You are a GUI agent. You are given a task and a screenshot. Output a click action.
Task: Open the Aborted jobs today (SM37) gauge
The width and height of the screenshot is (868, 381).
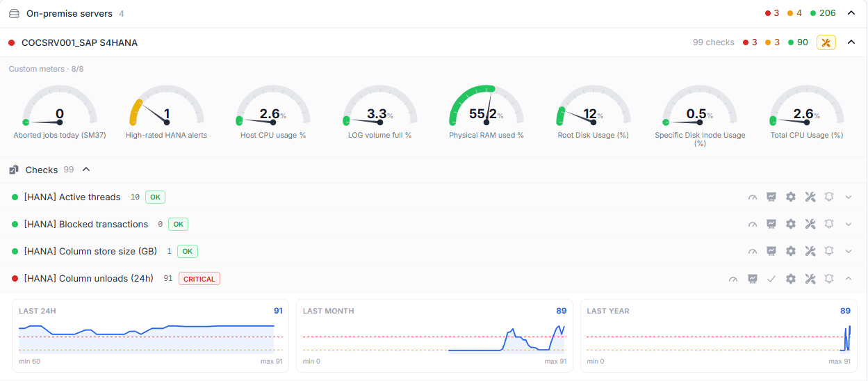click(x=60, y=112)
